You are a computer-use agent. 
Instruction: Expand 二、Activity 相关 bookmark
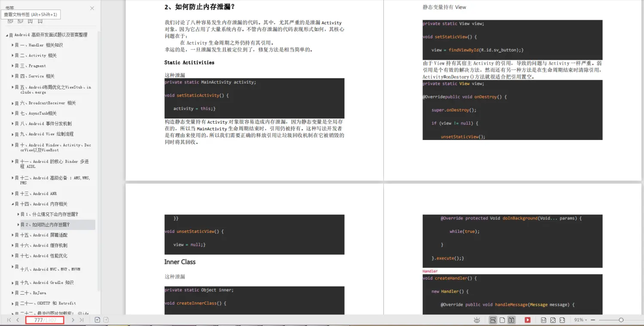coord(12,55)
